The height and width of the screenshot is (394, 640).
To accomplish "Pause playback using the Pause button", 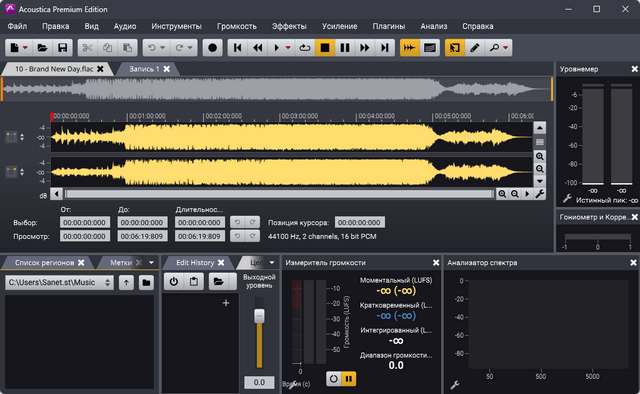I will pyautogui.click(x=345, y=48).
